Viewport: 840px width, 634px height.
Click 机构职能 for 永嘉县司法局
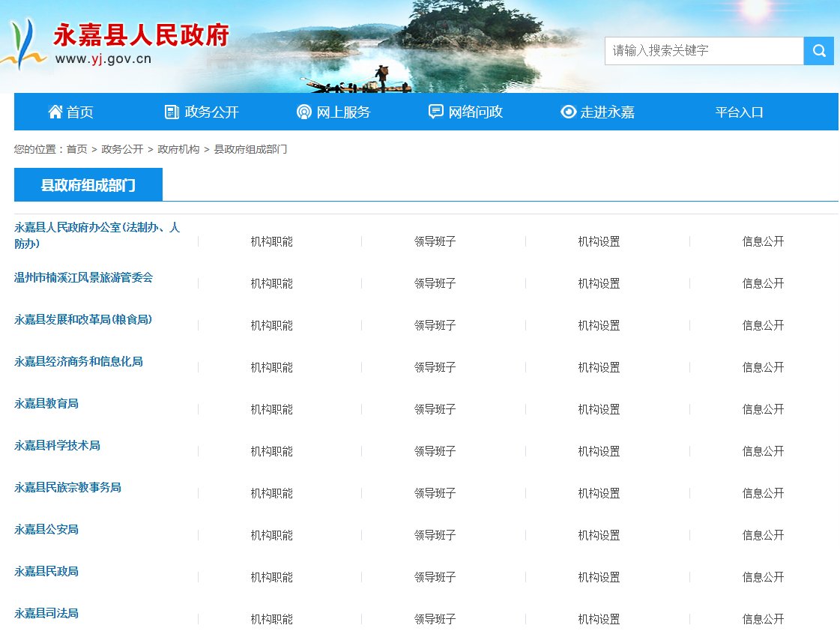click(x=271, y=619)
